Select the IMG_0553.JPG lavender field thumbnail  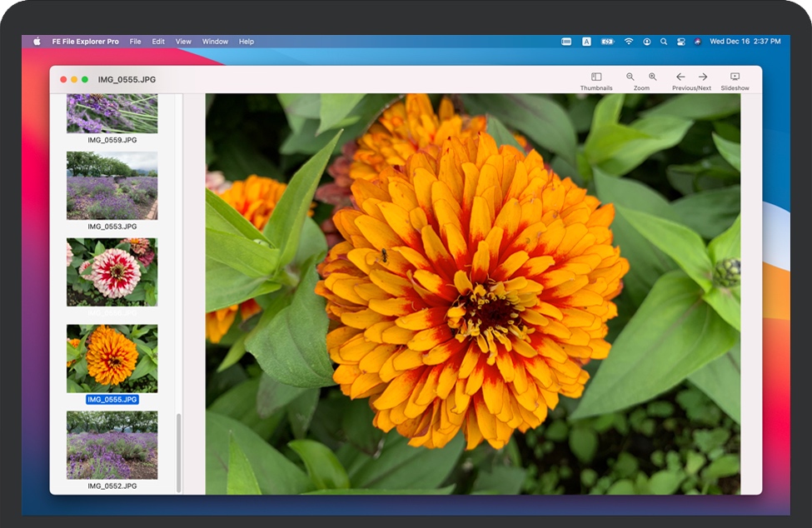pos(112,186)
